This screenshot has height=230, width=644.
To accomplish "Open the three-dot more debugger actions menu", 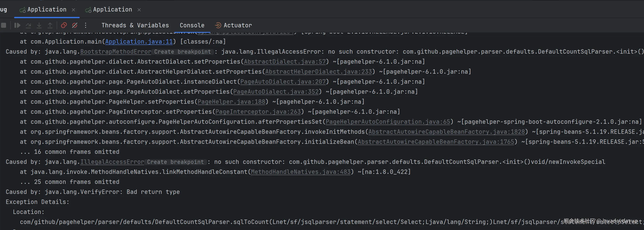I will pyautogui.click(x=86, y=25).
